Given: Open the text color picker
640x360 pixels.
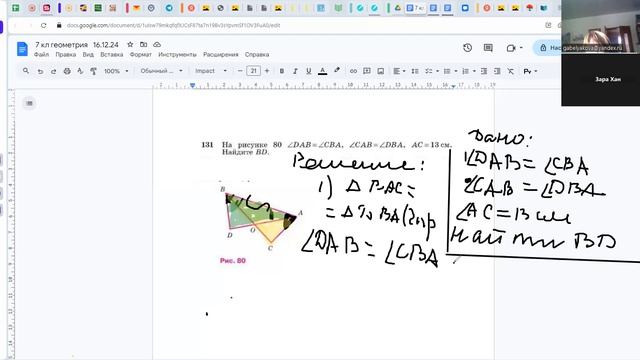Looking at the screenshot, I should point(322,71).
